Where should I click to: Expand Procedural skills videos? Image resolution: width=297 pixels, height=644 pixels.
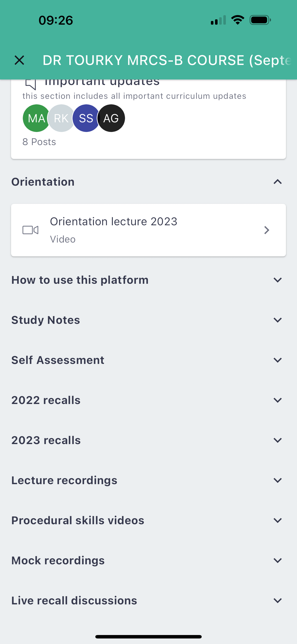point(277,521)
